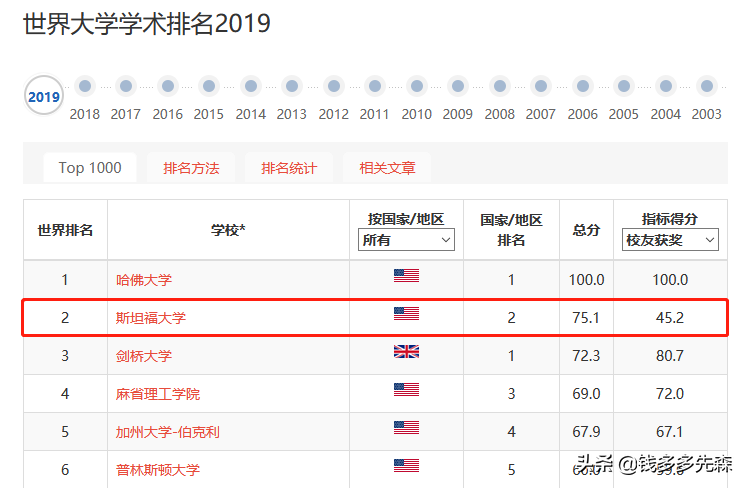
Task: Click the indicator score 72.0 cell
Action: 670,394
